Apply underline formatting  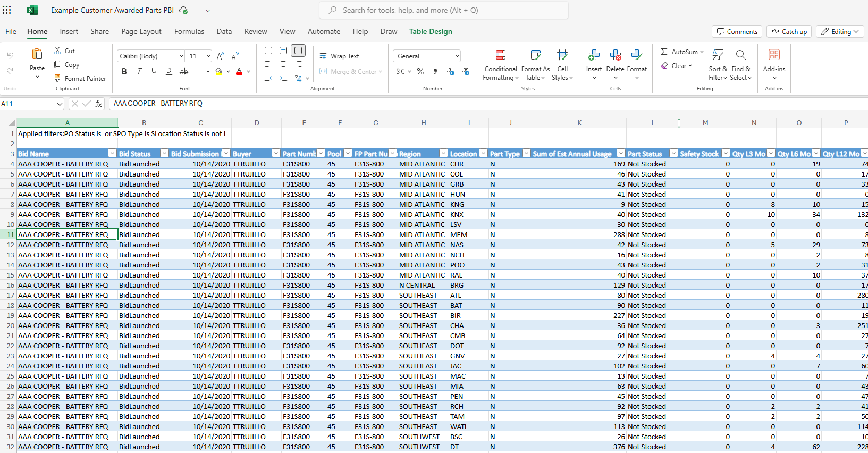(154, 71)
